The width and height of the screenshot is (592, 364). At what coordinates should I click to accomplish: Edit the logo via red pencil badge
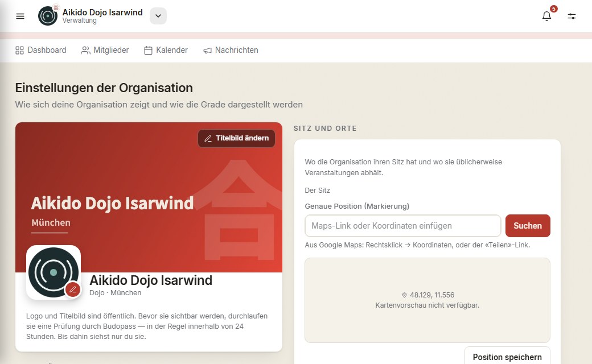[73, 289]
